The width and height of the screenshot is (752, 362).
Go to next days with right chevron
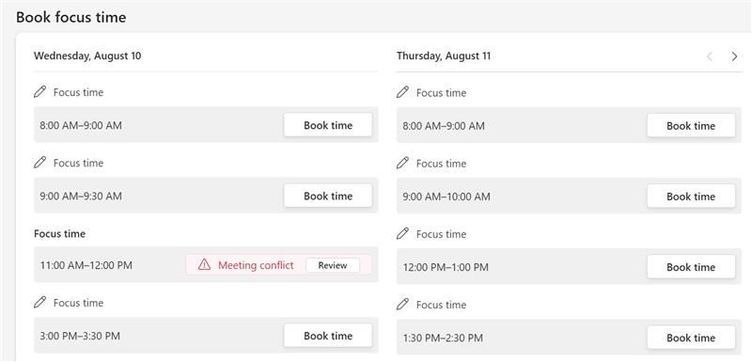pyautogui.click(x=734, y=57)
